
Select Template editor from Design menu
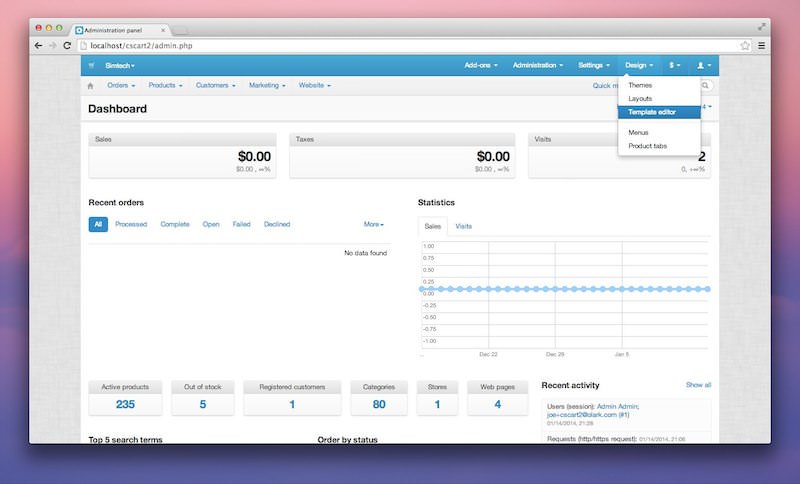click(652, 112)
